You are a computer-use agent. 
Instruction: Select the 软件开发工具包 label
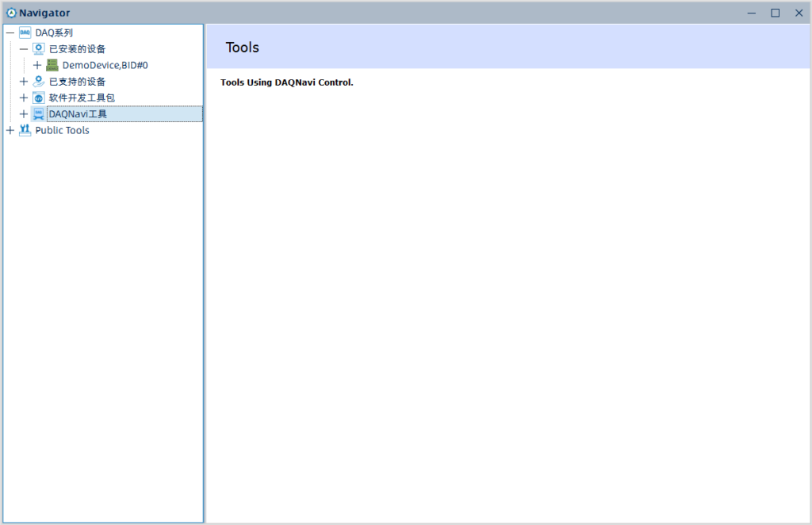point(82,98)
